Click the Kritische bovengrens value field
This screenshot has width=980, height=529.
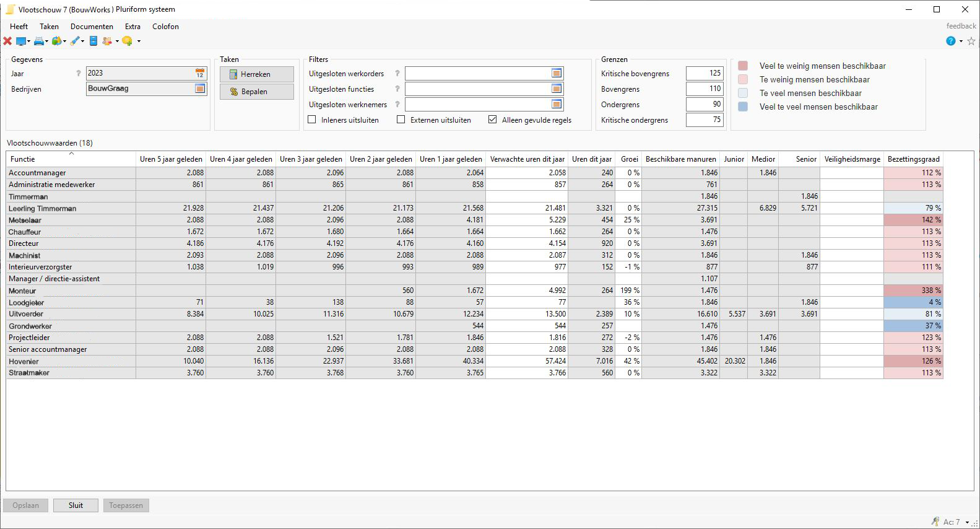705,73
